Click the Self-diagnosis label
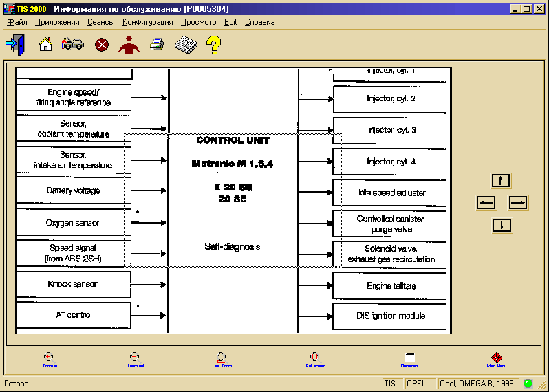Image resolution: width=549 pixels, height=392 pixels. click(232, 247)
